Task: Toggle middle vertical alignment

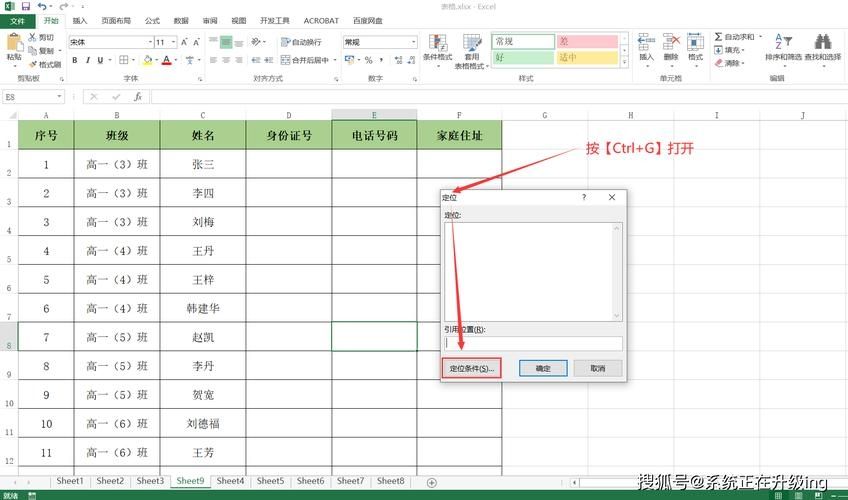Action: [x=226, y=42]
